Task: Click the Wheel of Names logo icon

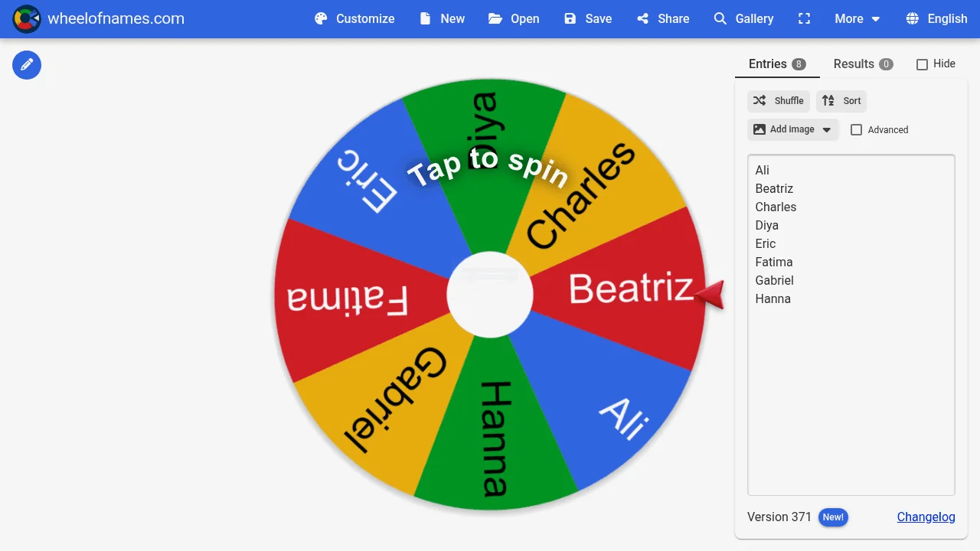Action: (27, 19)
